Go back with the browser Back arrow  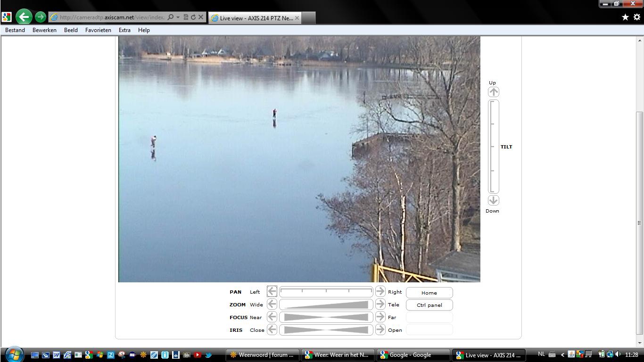pyautogui.click(x=24, y=17)
